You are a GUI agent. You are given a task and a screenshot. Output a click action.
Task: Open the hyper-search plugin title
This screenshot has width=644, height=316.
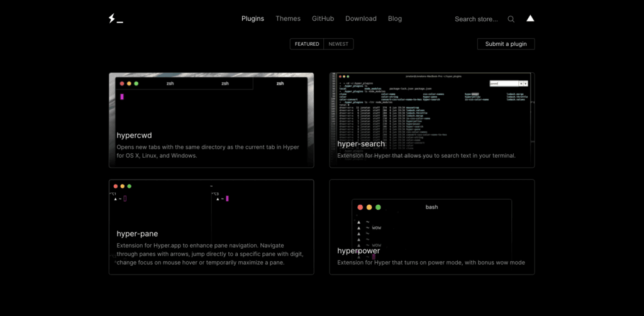pyautogui.click(x=361, y=144)
